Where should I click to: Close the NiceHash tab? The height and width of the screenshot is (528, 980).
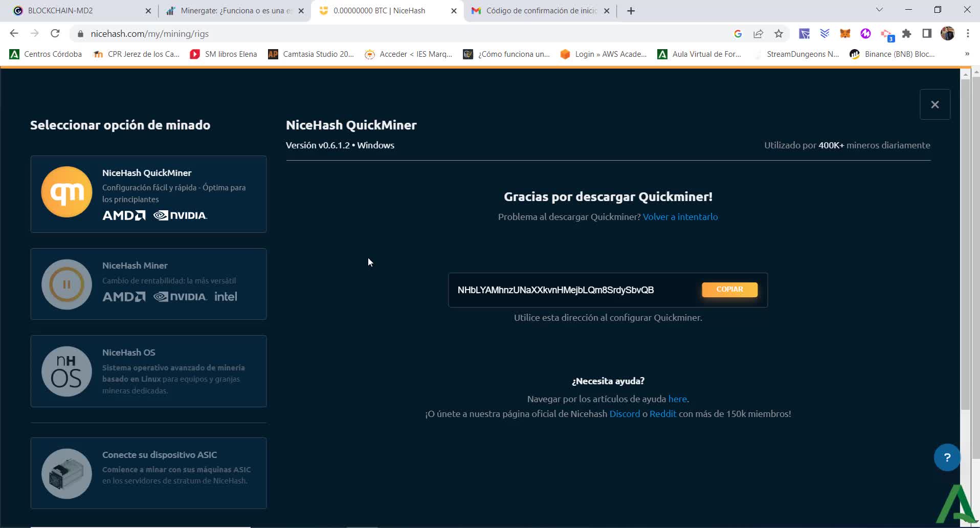point(454,11)
